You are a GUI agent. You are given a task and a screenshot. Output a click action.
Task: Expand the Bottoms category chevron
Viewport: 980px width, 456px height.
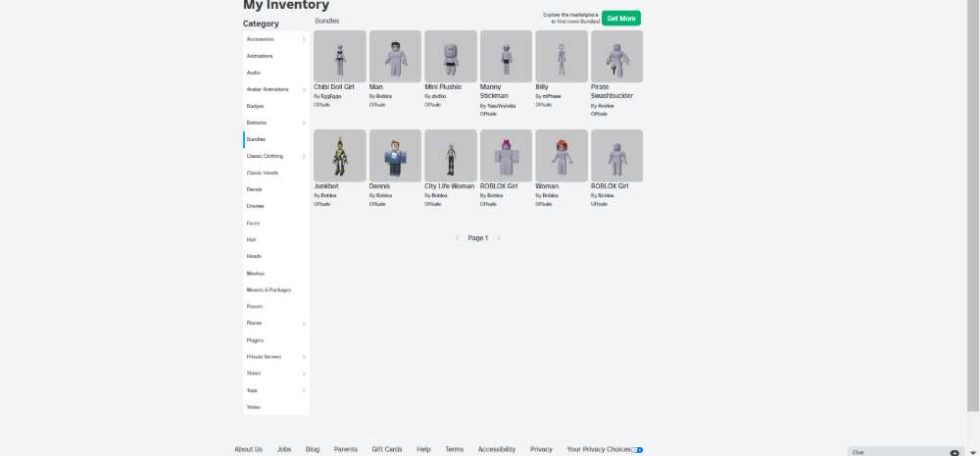(x=304, y=124)
